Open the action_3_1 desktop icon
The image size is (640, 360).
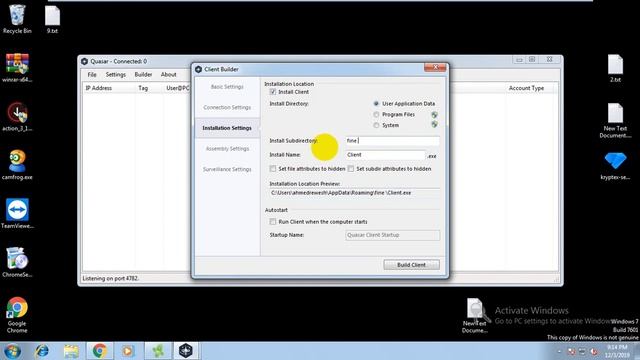(17, 117)
